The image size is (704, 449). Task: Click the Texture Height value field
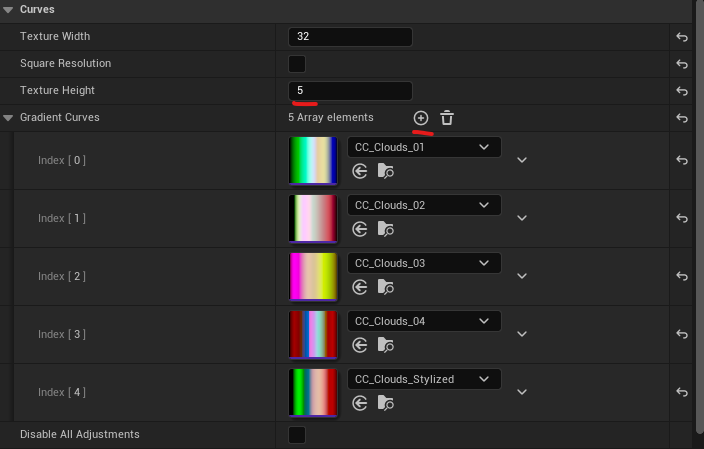tap(350, 91)
